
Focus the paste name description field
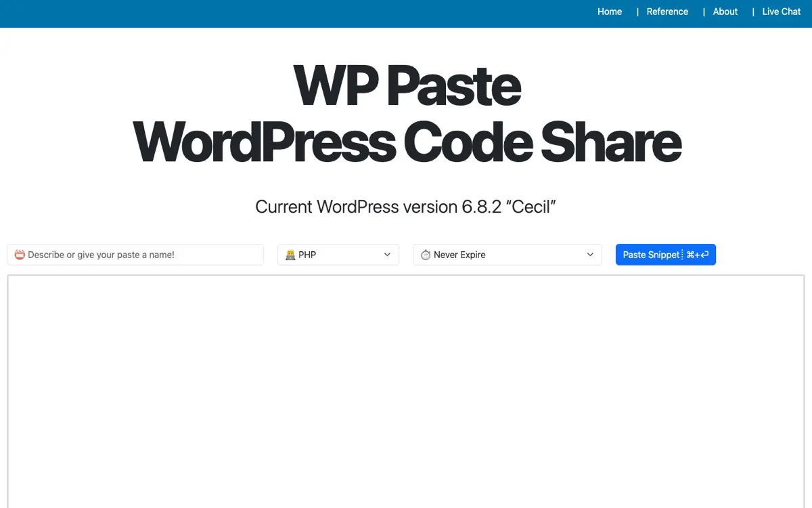coord(135,255)
